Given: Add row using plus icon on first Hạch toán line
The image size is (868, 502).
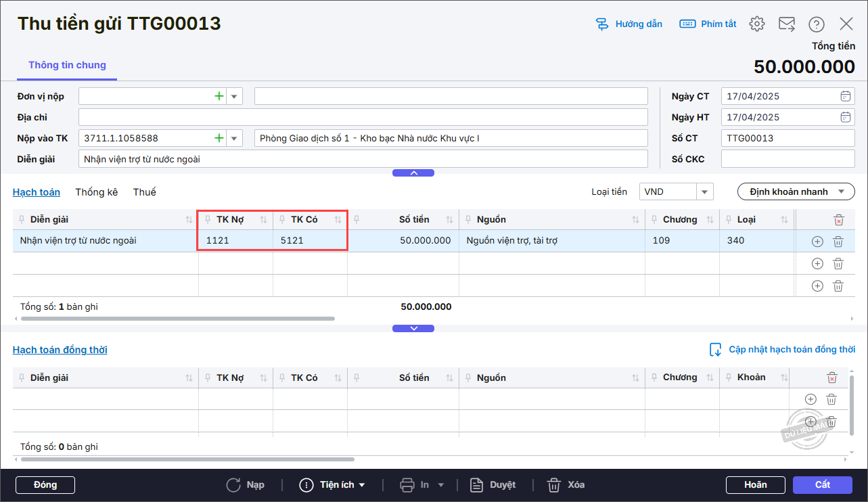Looking at the screenshot, I should pos(817,242).
